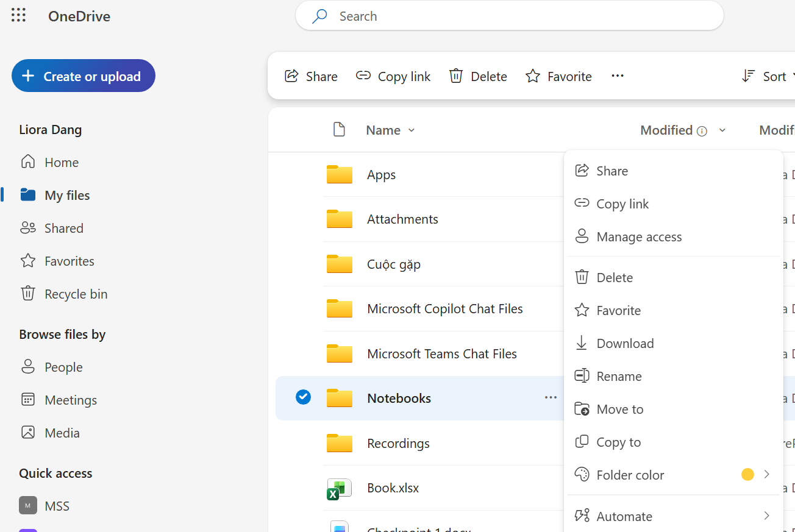Screen dimensions: 795x532
Task: Click Share in the top toolbar
Action: [x=311, y=76]
